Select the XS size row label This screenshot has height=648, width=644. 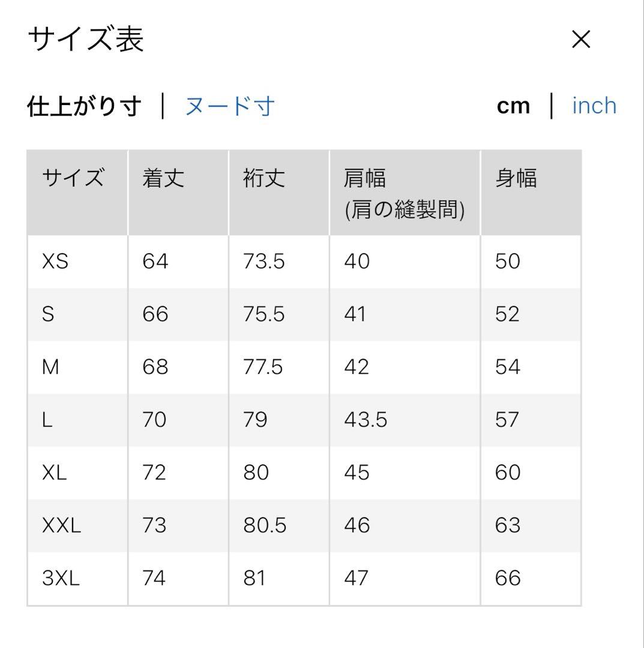(55, 261)
